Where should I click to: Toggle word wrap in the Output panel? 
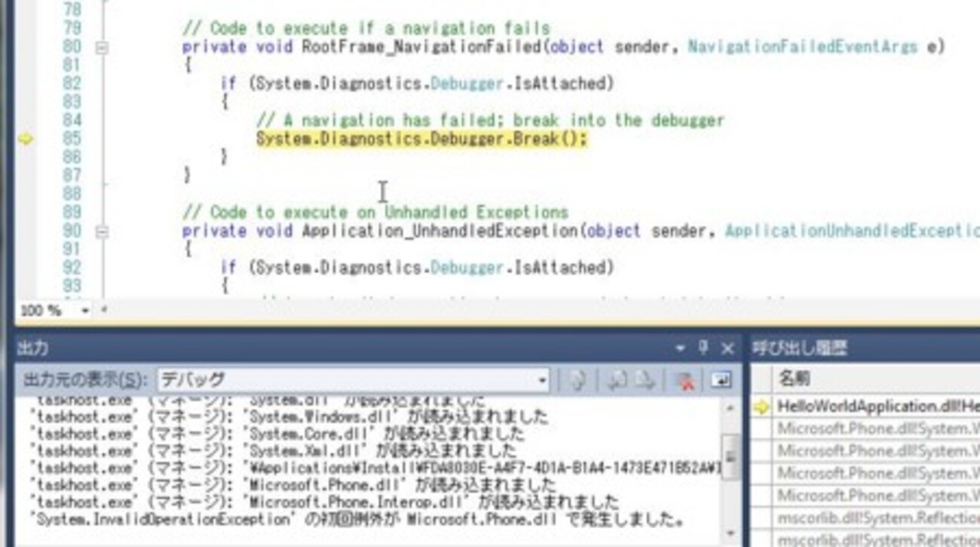721,380
